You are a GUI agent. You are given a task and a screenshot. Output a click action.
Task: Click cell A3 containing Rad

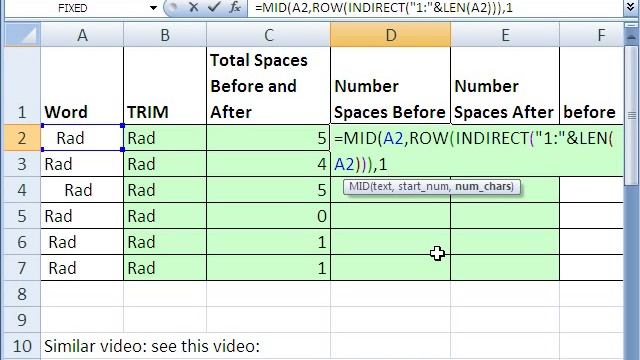[x=82, y=164]
